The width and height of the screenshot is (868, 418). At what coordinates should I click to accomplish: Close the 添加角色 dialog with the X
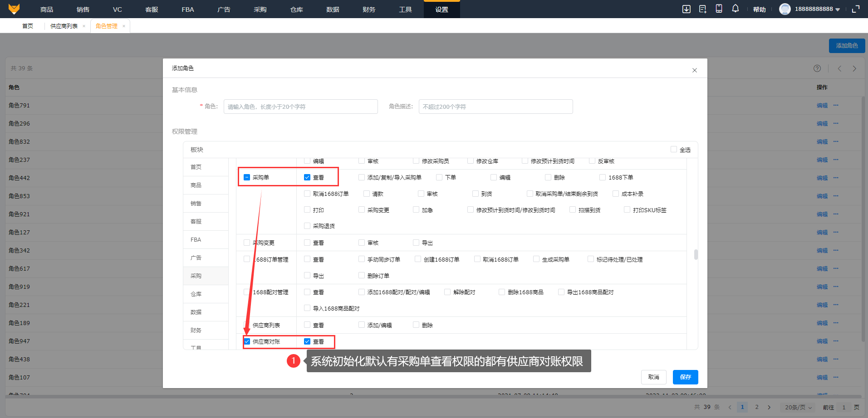[694, 70]
